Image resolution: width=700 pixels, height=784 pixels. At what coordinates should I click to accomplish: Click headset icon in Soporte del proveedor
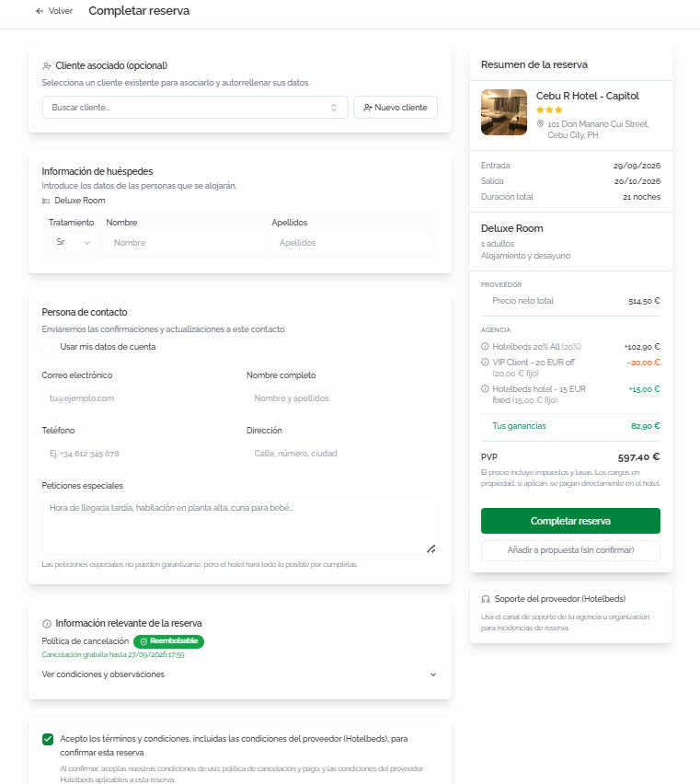[x=485, y=599]
